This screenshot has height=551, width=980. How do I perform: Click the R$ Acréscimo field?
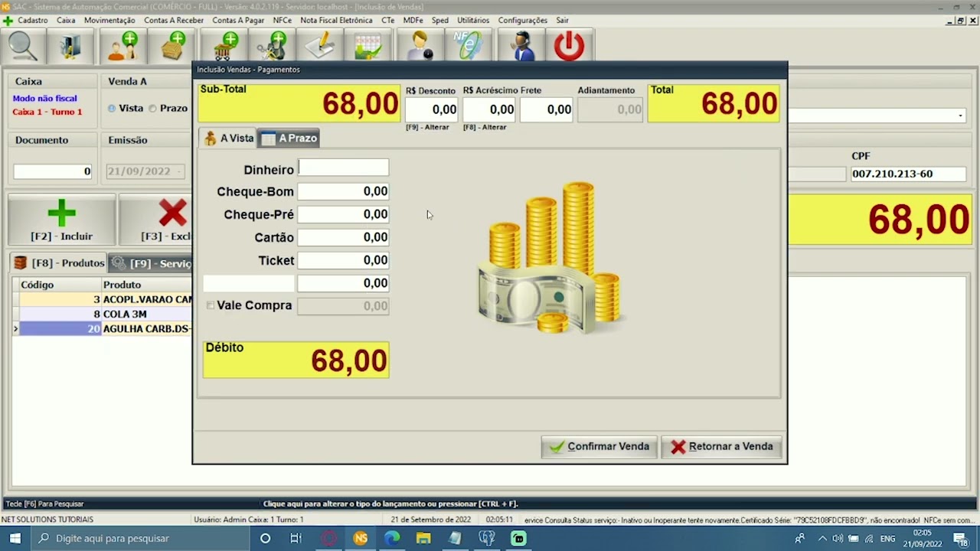[x=489, y=109]
